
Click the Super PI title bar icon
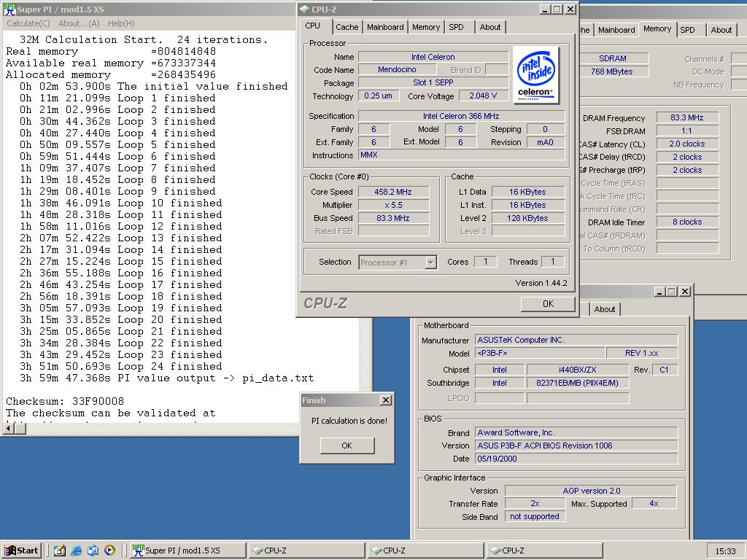(x=9, y=9)
